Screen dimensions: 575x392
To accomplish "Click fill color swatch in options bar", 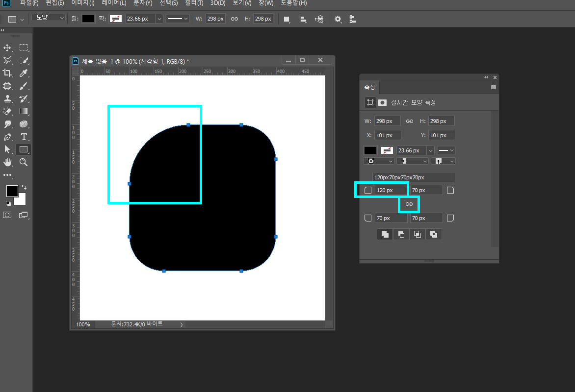I will pyautogui.click(x=88, y=19).
